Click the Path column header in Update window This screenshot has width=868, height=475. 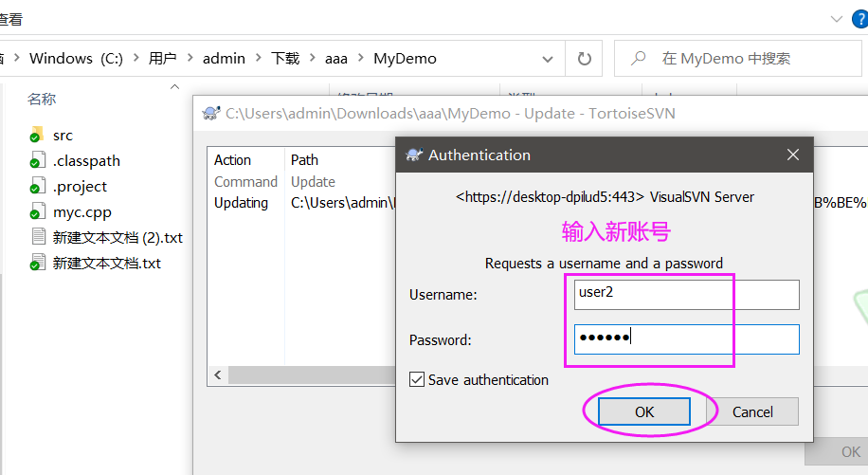coord(304,160)
